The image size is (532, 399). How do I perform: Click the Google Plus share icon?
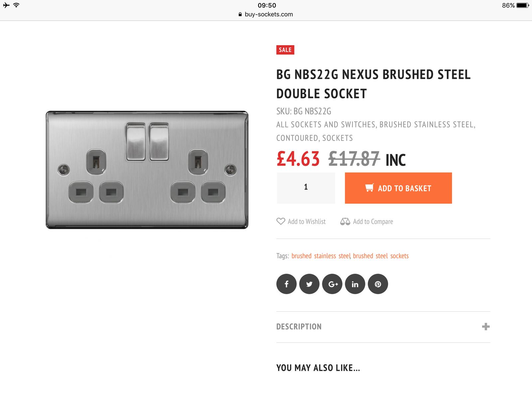(332, 284)
